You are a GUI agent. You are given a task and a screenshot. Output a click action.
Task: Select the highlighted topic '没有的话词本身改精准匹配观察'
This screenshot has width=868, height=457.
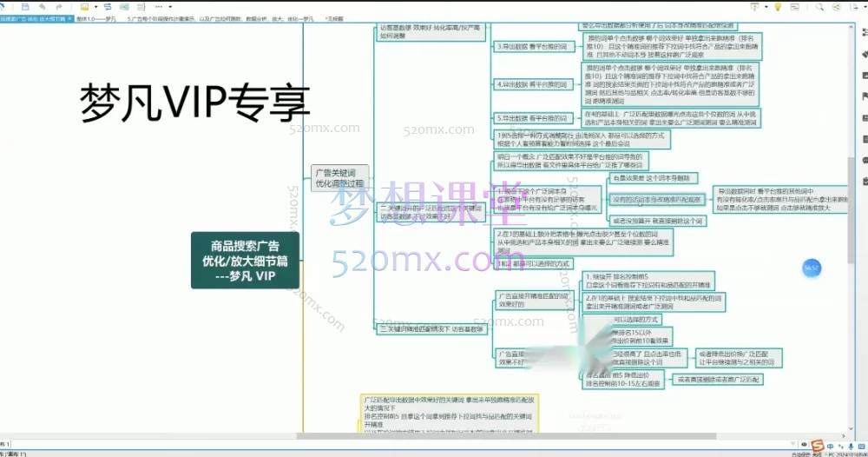click(656, 199)
